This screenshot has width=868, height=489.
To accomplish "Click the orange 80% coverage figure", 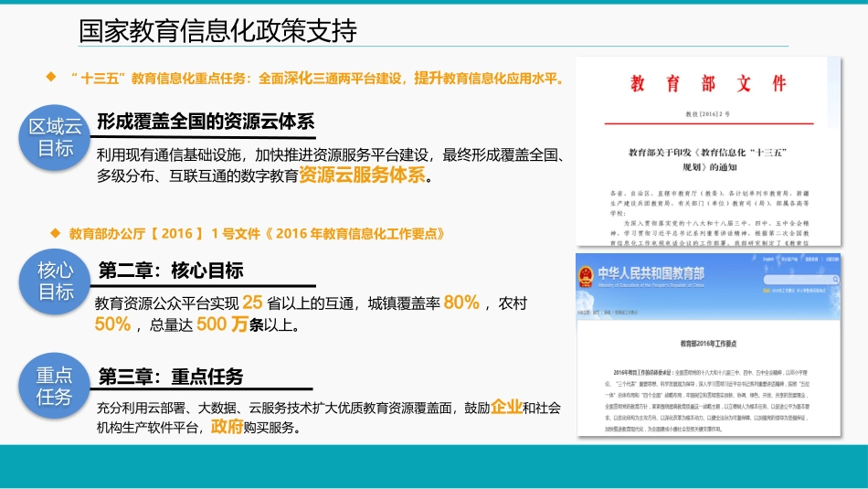I will 461,302.
